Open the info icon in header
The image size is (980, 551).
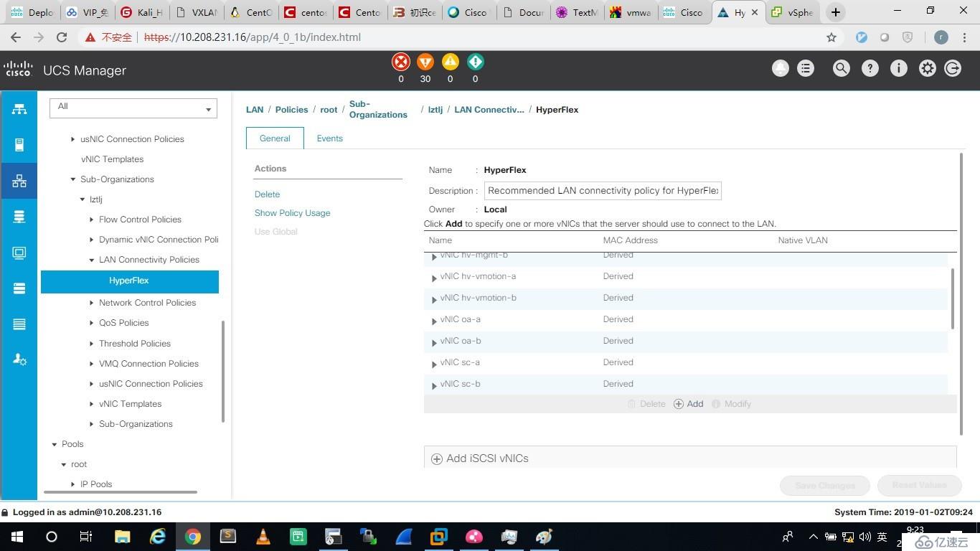pos(898,68)
